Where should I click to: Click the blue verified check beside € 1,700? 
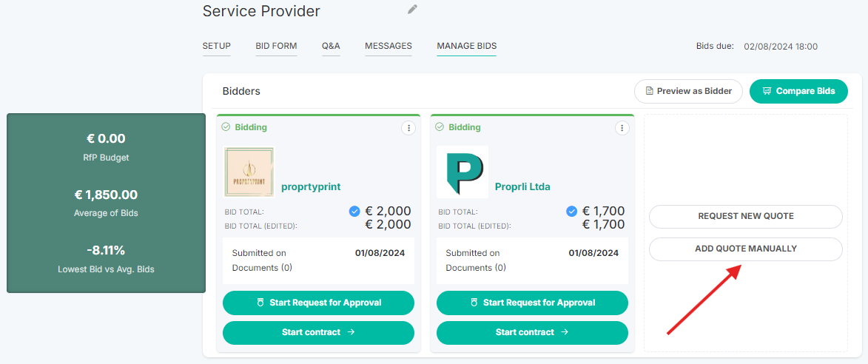click(572, 211)
